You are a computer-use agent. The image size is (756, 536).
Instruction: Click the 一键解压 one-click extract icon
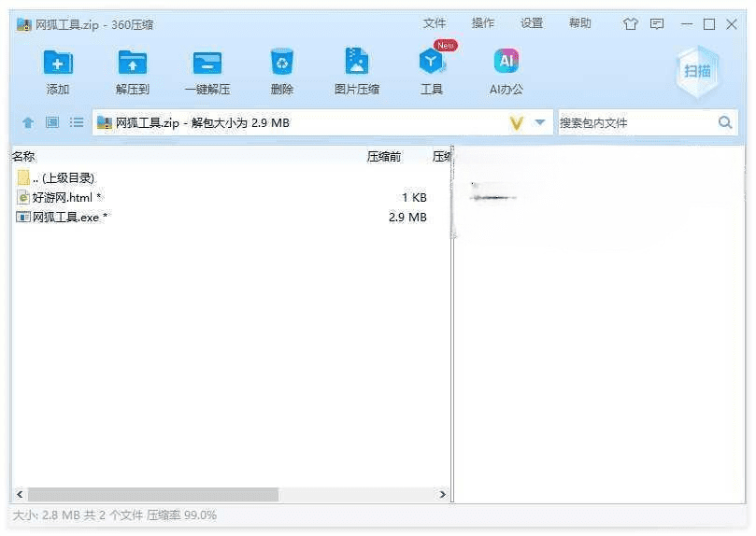point(207,63)
